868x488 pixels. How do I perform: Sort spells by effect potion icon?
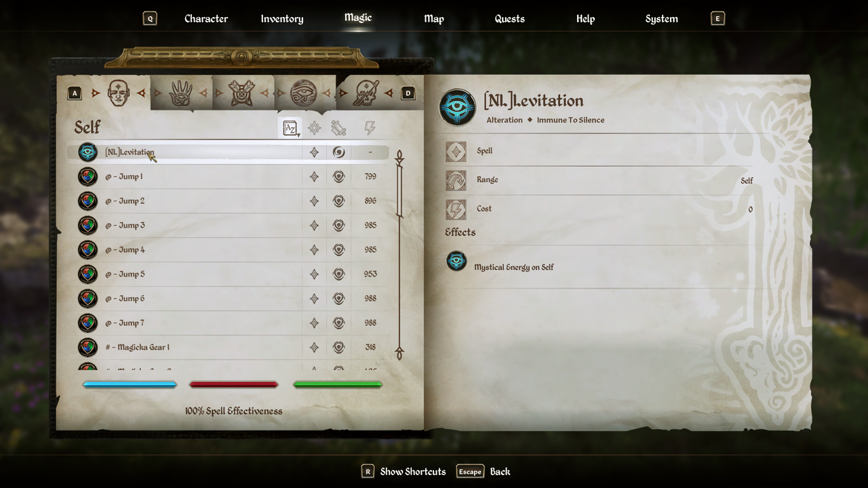[338, 127]
